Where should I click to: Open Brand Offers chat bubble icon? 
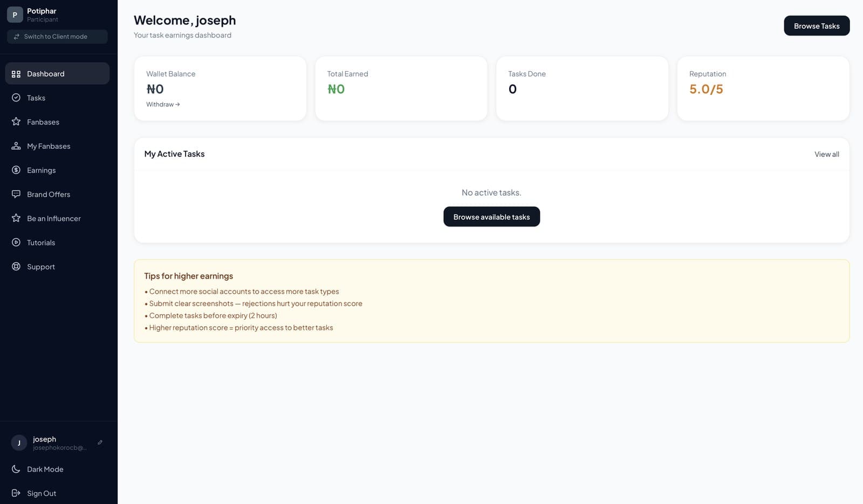point(16,194)
